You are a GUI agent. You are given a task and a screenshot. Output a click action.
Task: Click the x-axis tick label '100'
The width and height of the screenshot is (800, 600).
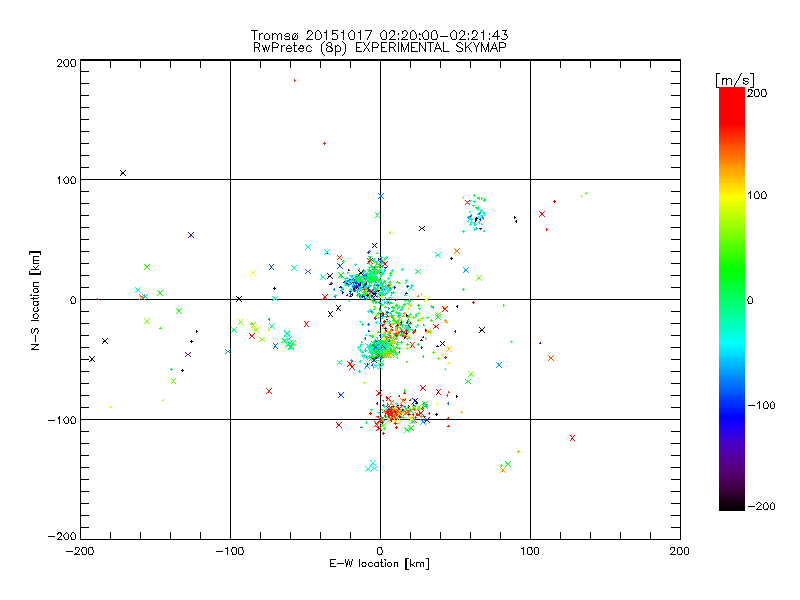click(x=530, y=551)
